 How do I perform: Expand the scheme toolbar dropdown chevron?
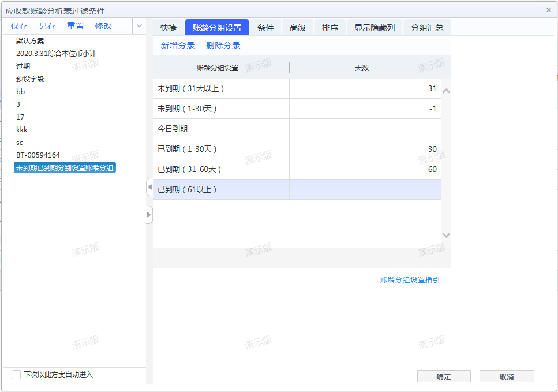pyautogui.click(x=139, y=26)
